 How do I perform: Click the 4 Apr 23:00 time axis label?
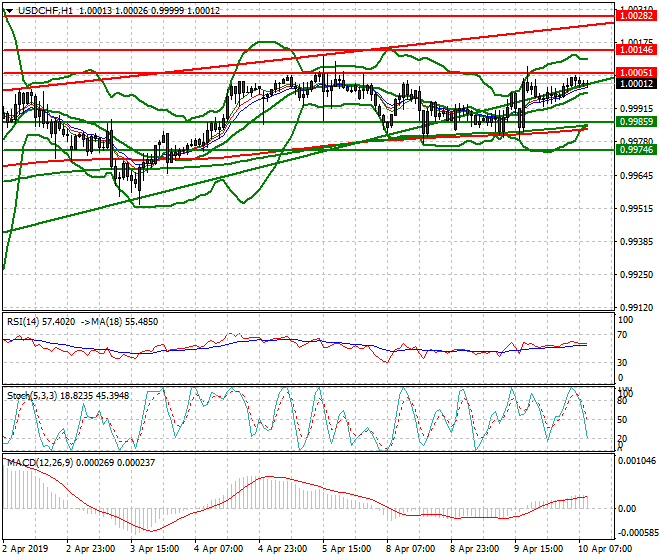[x=283, y=549]
